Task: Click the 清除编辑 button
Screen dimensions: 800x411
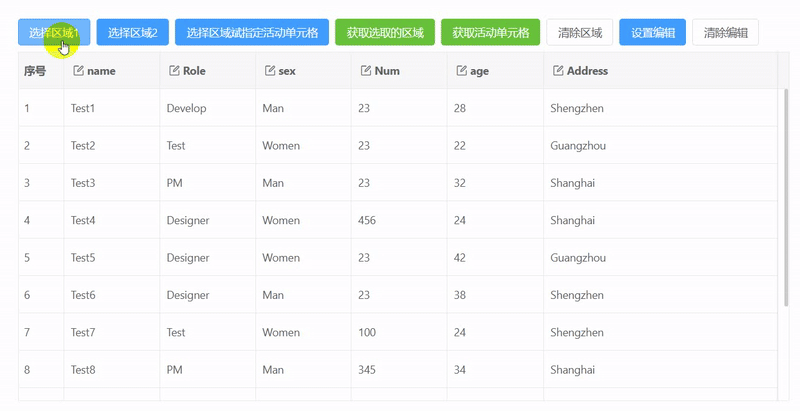Action: tap(726, 33)
